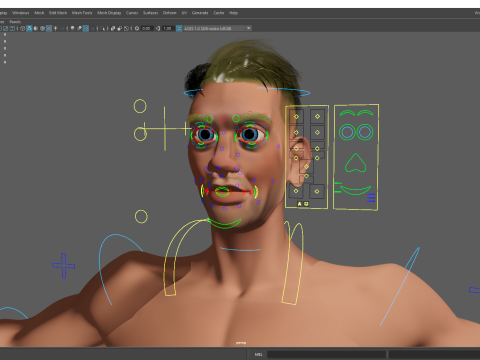The width and height of the screenshot is (480, 360).
Task: Click the exposure value field 0.00
Action: click(146, 28)
